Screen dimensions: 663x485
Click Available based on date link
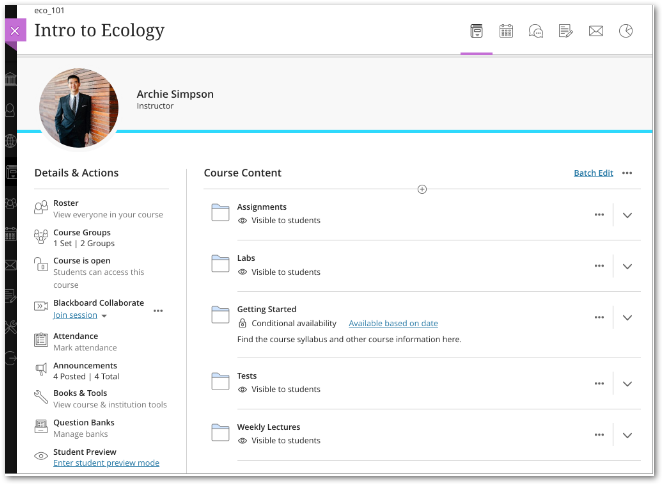coord(393,323)
